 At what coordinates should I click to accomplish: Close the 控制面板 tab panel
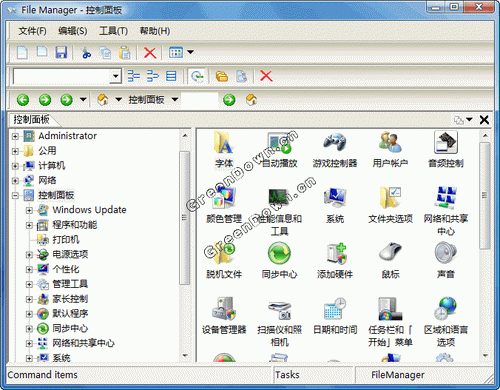click(x=484, y=120)
